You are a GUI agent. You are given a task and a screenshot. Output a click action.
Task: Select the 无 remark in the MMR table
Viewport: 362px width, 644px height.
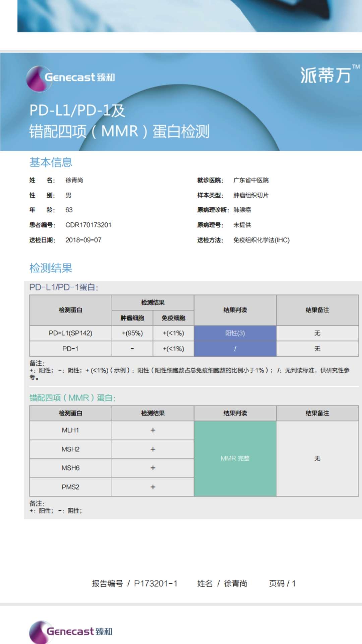[x=317, y=459]
